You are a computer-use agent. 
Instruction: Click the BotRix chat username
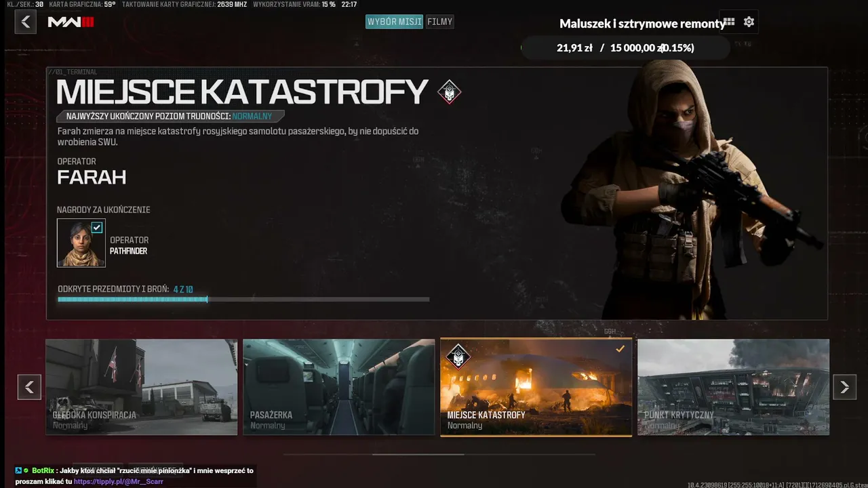(x=43, y=470)
